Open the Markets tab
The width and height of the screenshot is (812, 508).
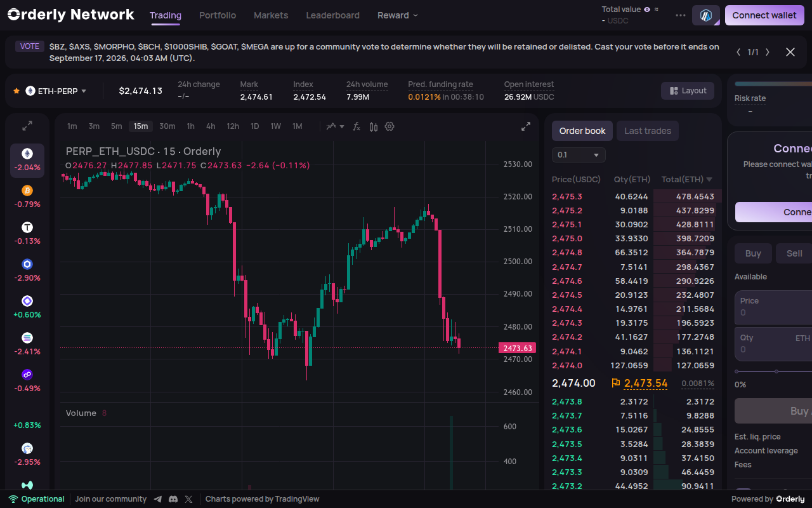271,15
